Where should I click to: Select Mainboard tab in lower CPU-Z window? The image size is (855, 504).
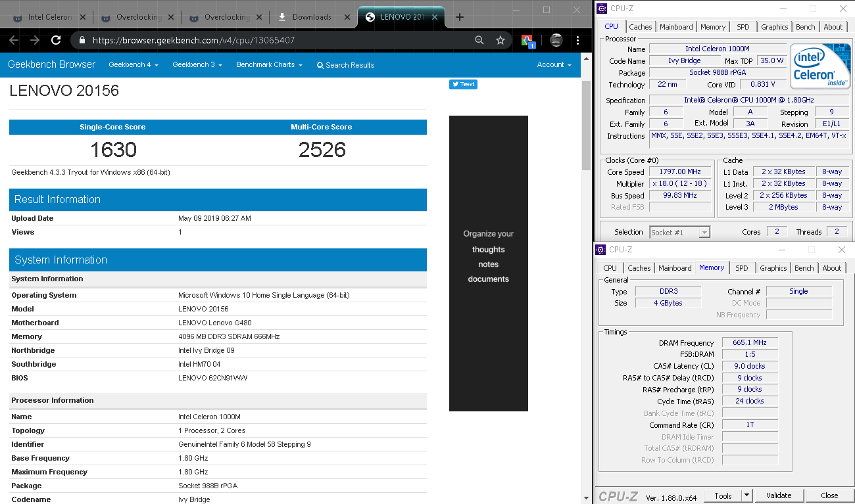click(x=675, y=268)
